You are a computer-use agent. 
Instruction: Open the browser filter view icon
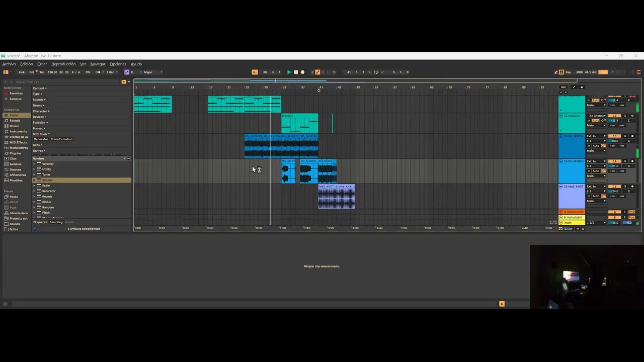(x=124, y=81)
